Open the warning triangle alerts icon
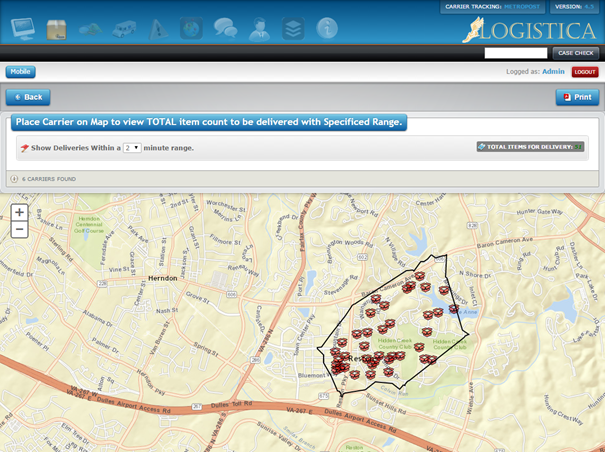 [158, 29]
